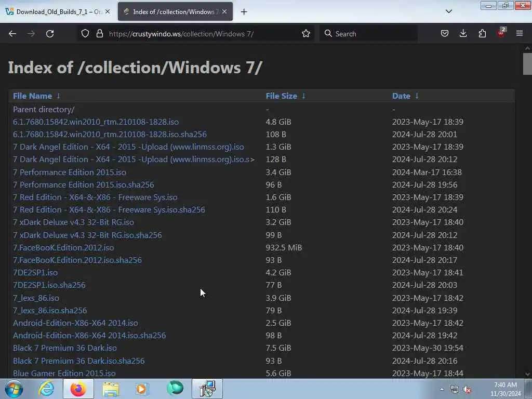
Task: Click the arrow beside File Size
Action: pos(303,96)
